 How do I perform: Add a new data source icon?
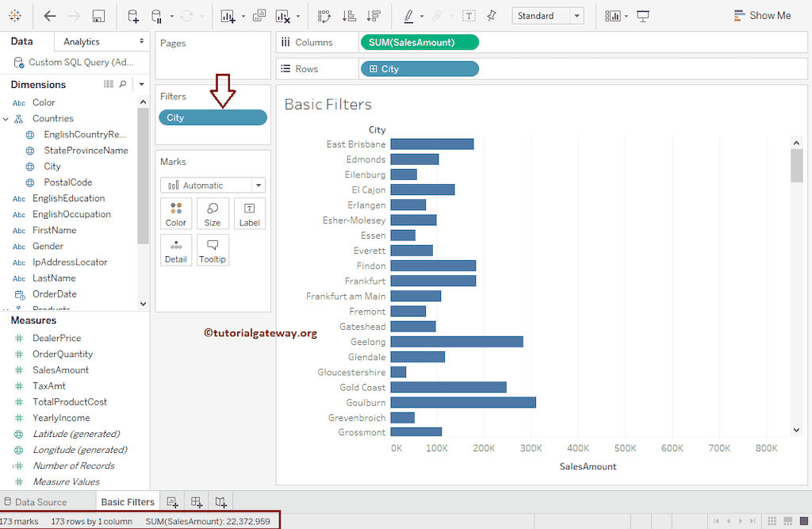pos(132,16)
